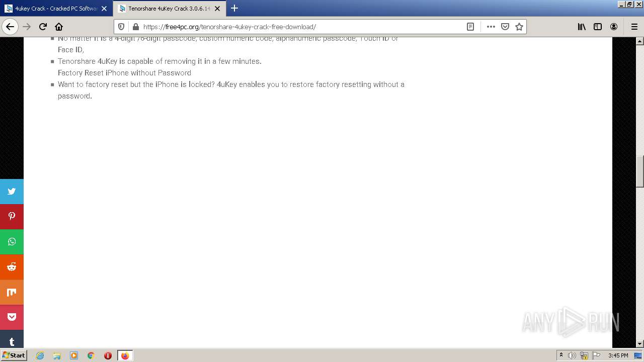Close the 4ukey Crack tab

104,9
